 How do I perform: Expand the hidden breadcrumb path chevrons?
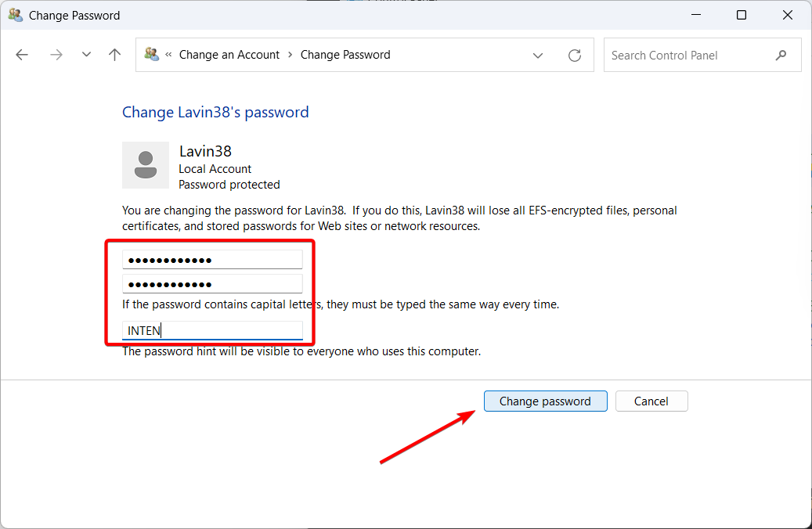click(x=168, y=54)
